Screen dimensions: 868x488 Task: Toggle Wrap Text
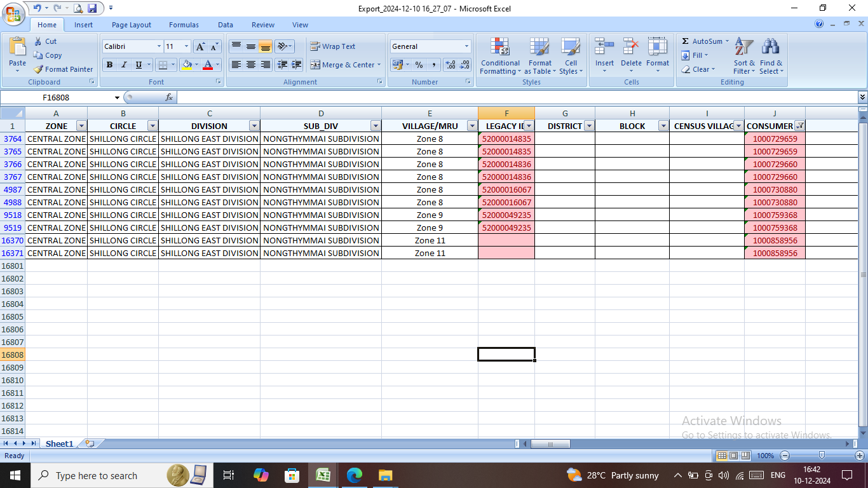point(332,46)
